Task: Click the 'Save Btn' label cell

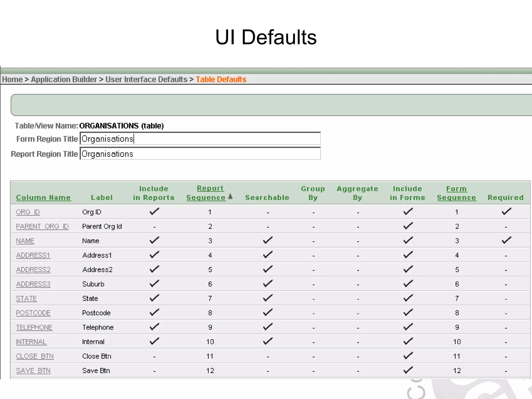Action: (x=96, y=371)
